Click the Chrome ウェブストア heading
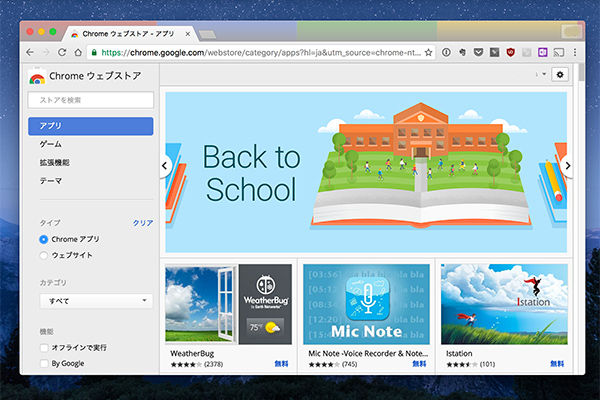This screenshot has width=600, height=400. (x=95, y=76)
